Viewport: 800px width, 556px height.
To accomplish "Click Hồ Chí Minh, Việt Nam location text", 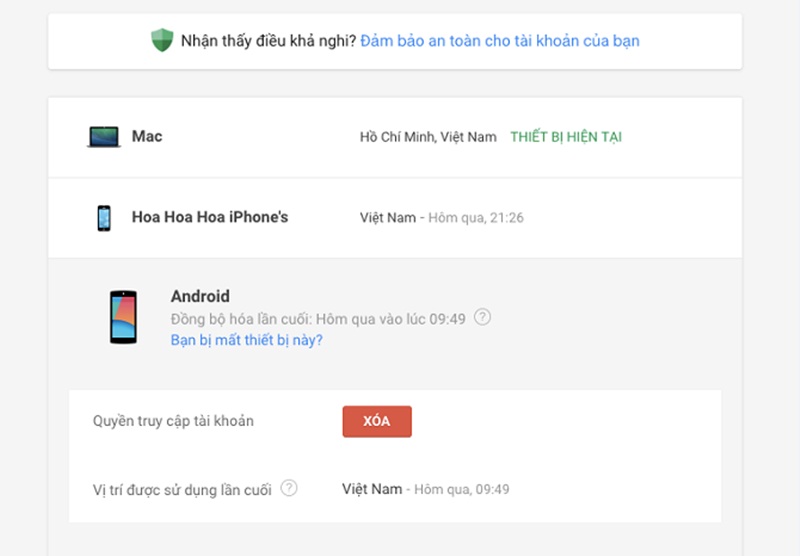I will pyautogui.click(x=428, y=137).
